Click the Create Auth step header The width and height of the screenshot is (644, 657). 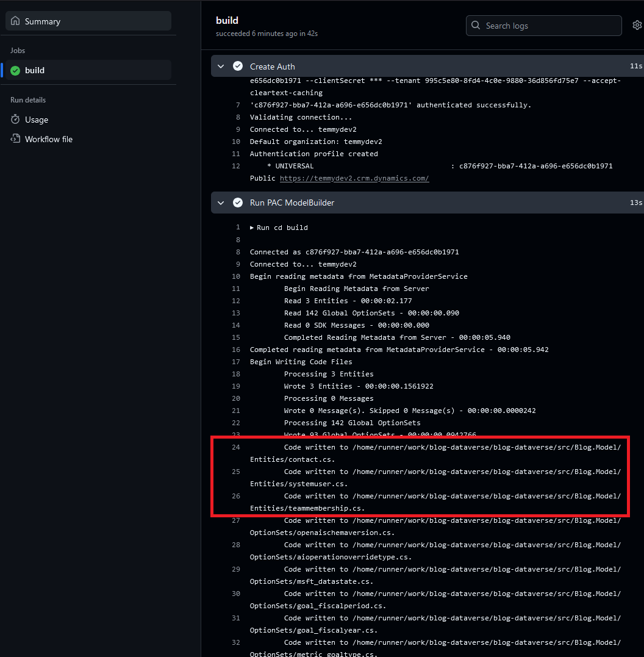(428, 66)
